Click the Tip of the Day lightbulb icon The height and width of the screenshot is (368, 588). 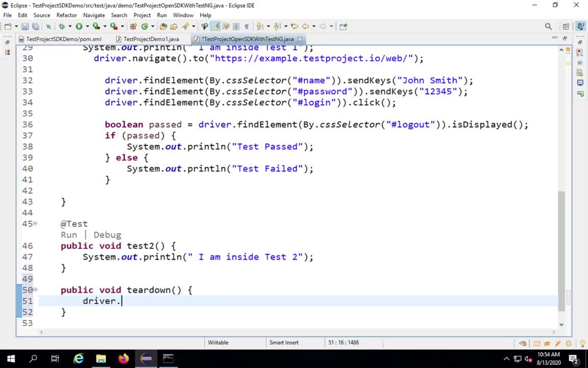(582, 343)
